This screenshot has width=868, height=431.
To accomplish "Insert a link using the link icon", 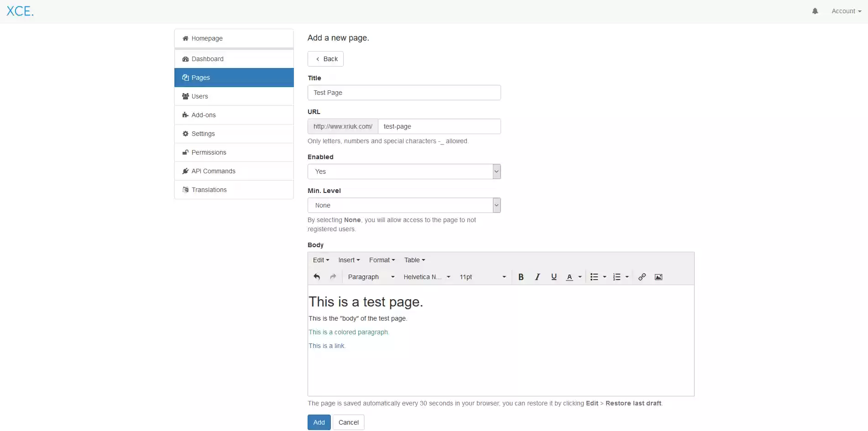I will (642, 277).
